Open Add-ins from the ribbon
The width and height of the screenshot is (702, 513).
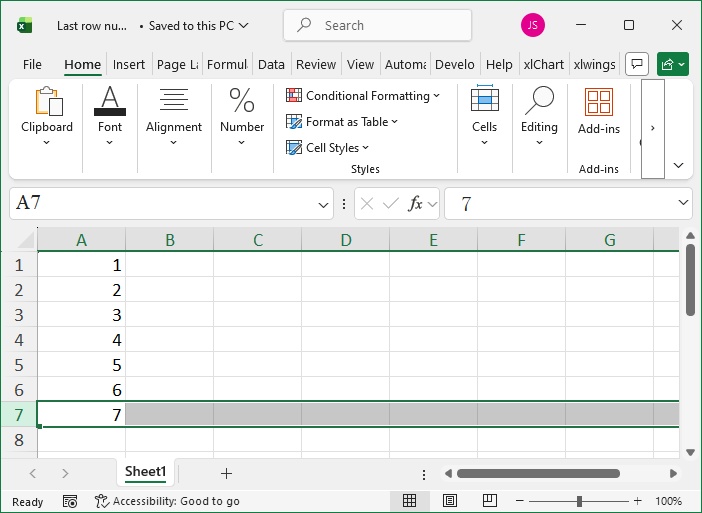[x=599, y=112]
